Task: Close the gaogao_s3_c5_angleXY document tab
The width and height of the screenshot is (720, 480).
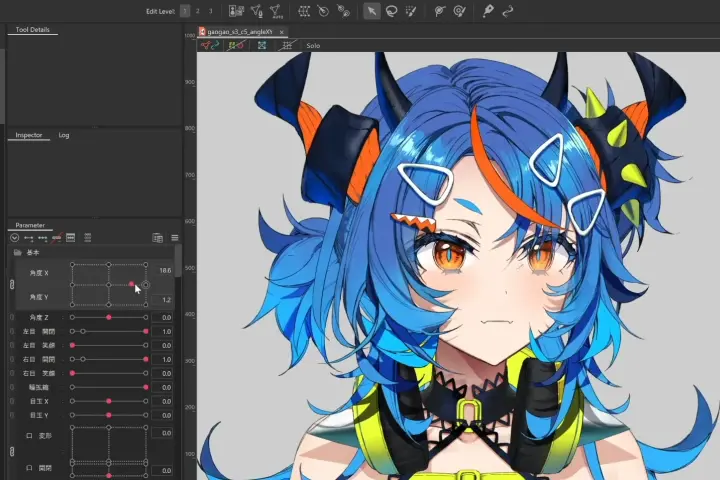Action: (283, 33)
